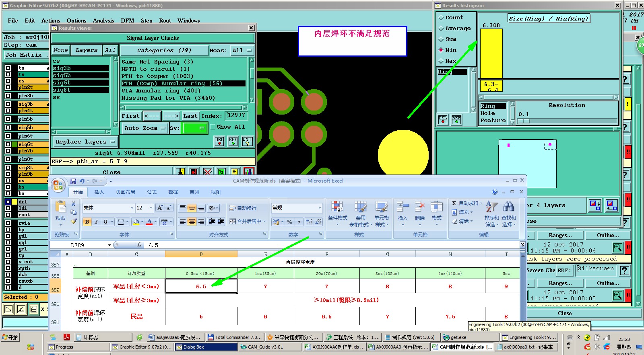The image size is (644, 355).
Task: Open the DFM menu in Graphic Editor
Action: click(128, 21)
